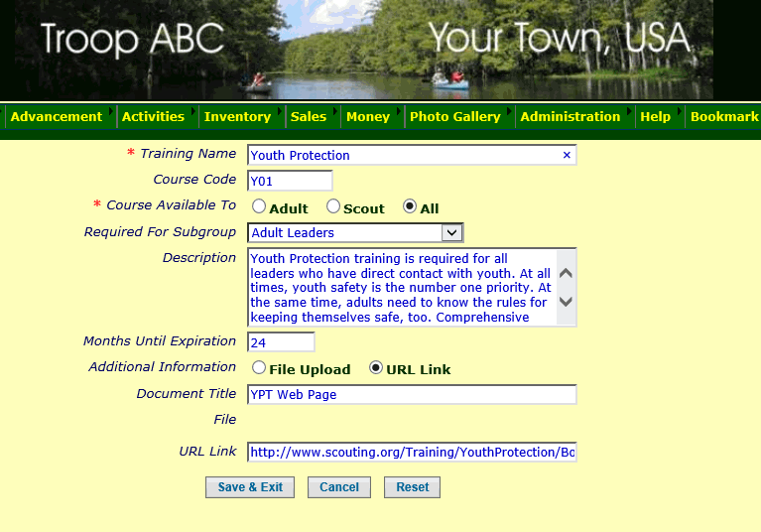
Task: Click the Description scroll down arrow
Action: click(x=566, y=302)
